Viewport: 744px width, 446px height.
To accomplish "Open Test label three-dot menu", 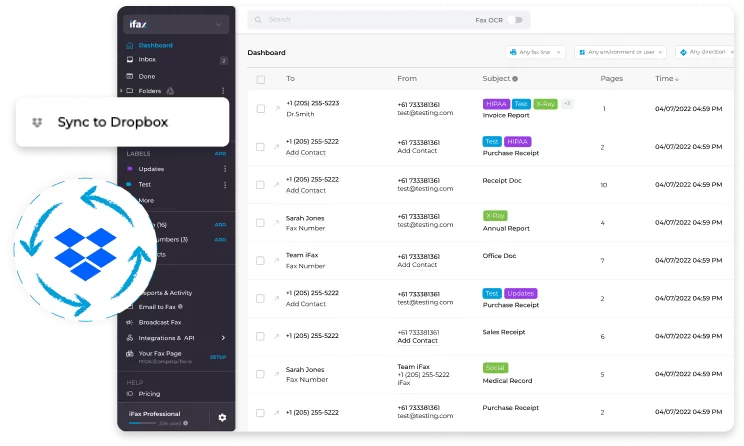I will click(x=225, y=185).
